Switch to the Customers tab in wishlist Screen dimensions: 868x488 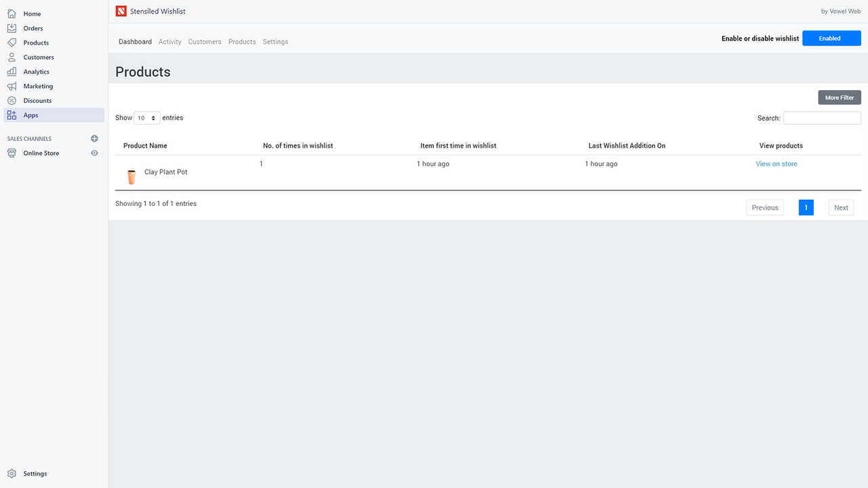(x=205, y=42)
